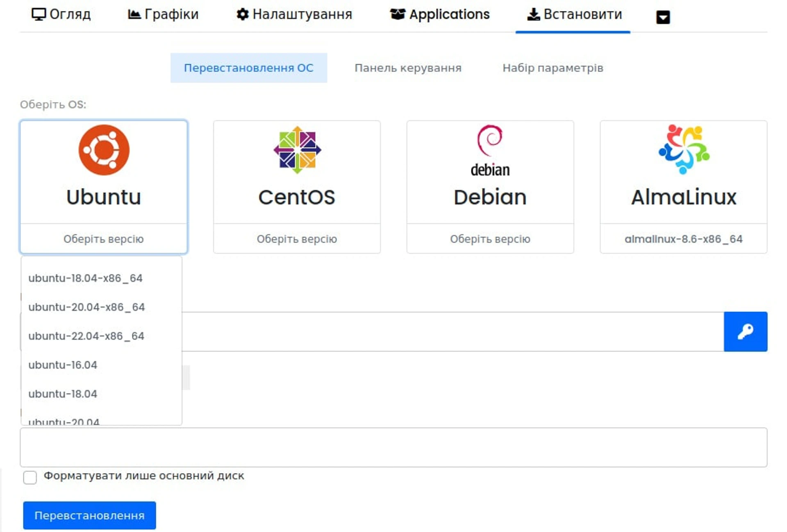This screenshot has width=787, height=532.
Task: Open Ubuntu version selector dropdown
Action: pos(104,239)
